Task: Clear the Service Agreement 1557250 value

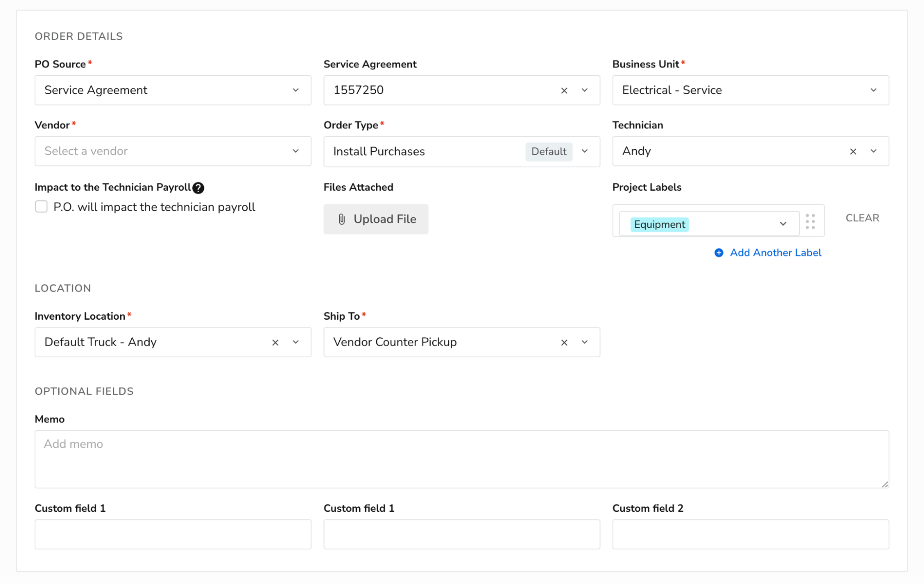Action: [x=564, y=91]
